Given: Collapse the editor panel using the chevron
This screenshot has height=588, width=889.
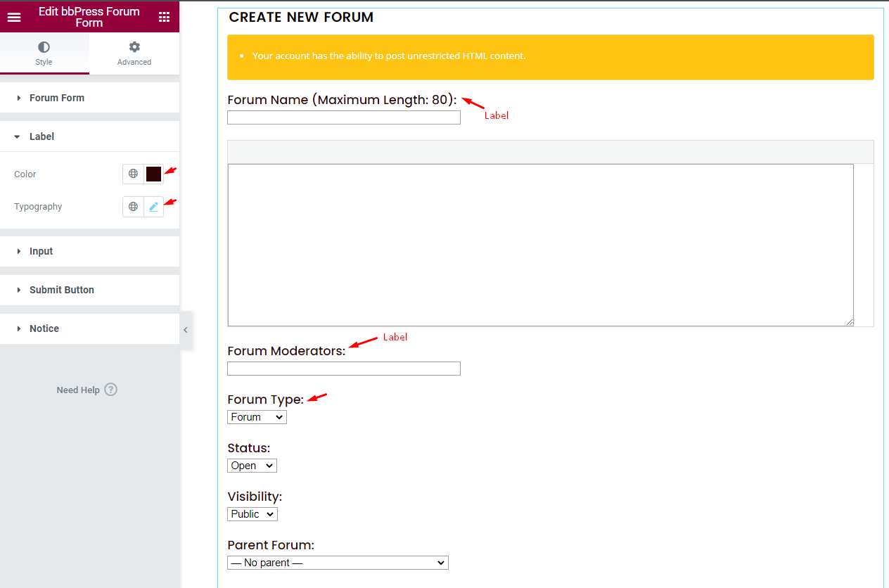Looking at the screenshot, I should (186, 328).
